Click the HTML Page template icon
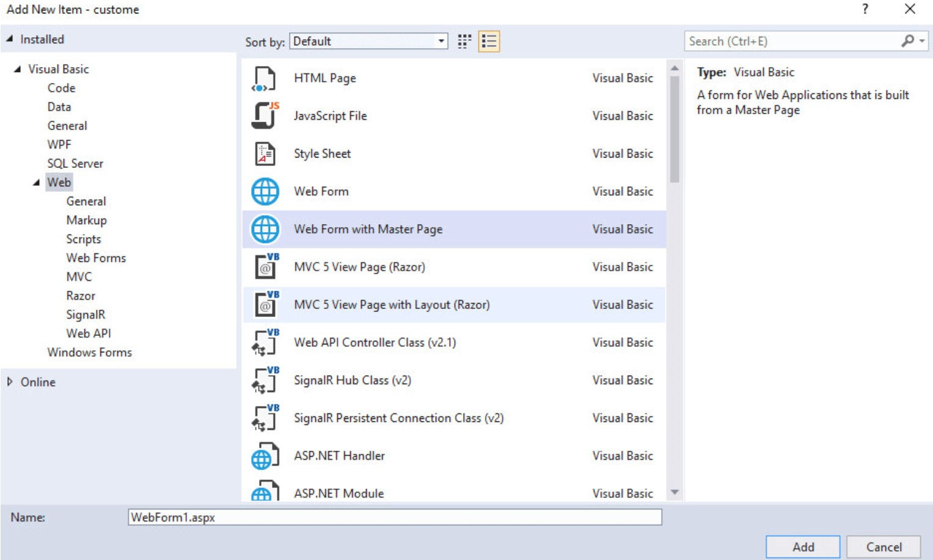This screenshot has height=560, width=933. [265, 79]
